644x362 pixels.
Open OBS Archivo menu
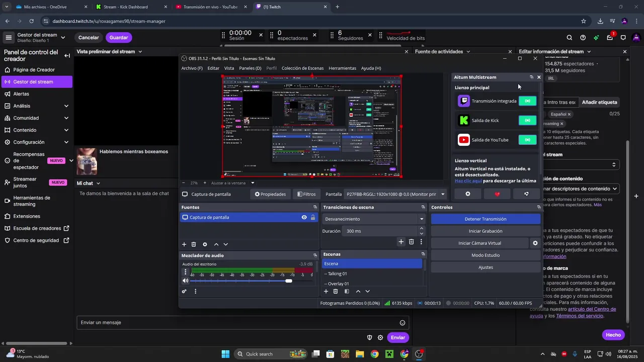point(192,68)
